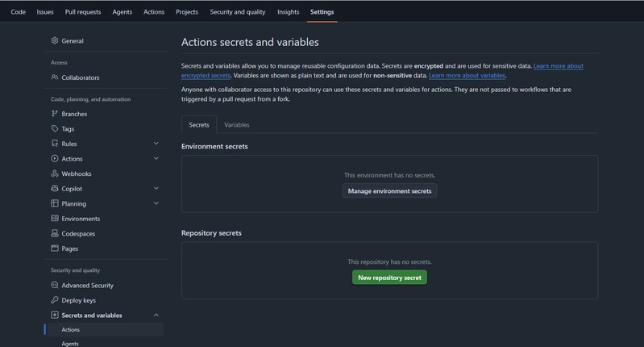Expand the Planning settings chevron
Image resolution: width=644 pixels, height=347 pixels.
tap(156, 203)
